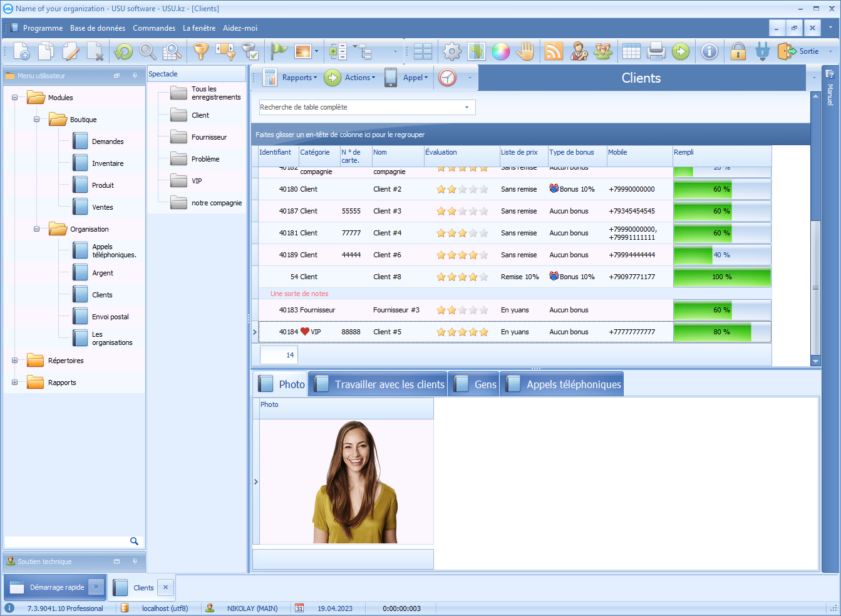Click the orange RSS feed icon
This screenshot has width=841, height=616.
tap(554, 51)
